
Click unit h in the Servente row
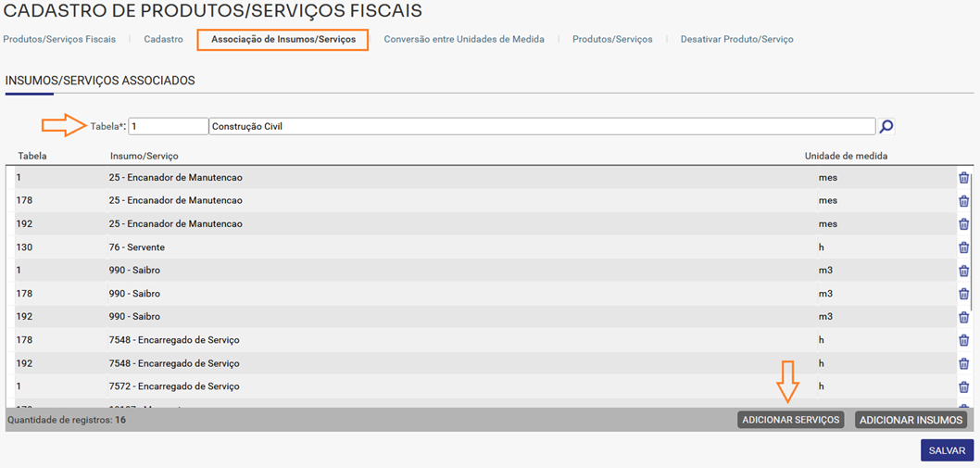click(822, 247)
